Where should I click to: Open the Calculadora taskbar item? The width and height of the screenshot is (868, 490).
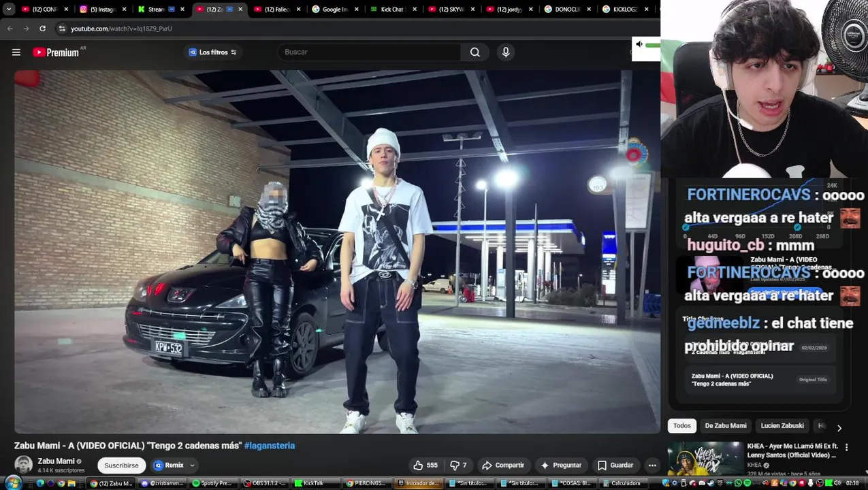[622, 483]
